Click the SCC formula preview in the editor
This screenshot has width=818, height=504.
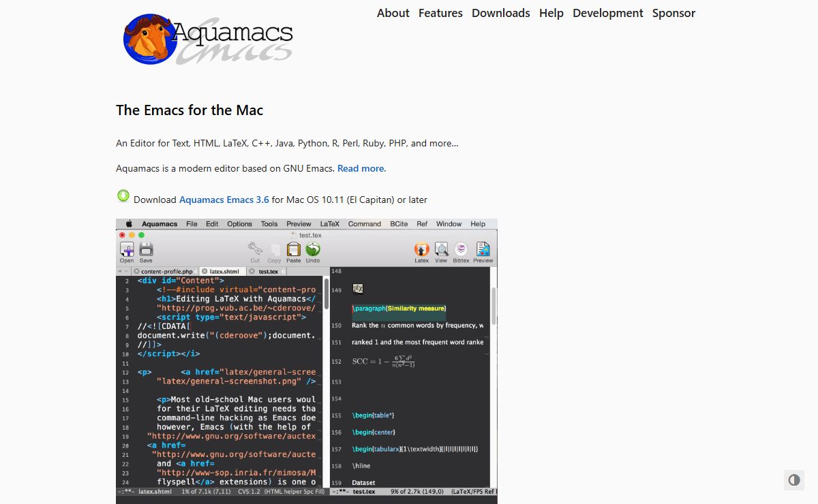[x=384, y=361]
